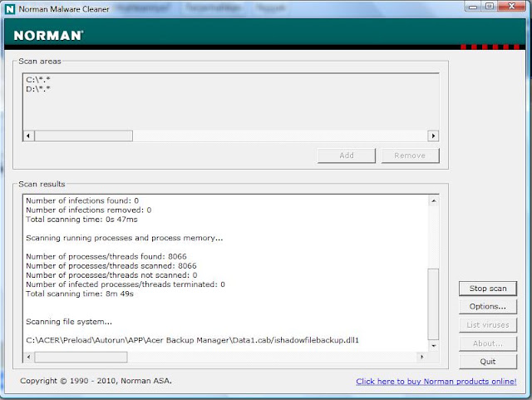Click the ishadowfilebackup.dll1 file path line
Image resolution: width=532 pixels, height=400 pixels.
click(192, 340)
